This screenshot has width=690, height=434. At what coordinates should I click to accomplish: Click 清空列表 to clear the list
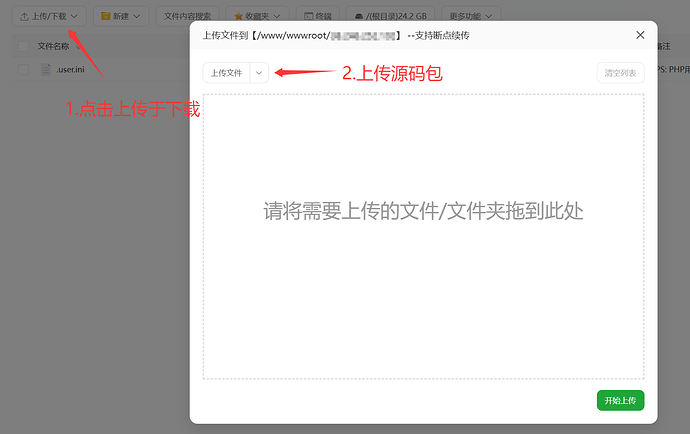(x=620, y=73)
